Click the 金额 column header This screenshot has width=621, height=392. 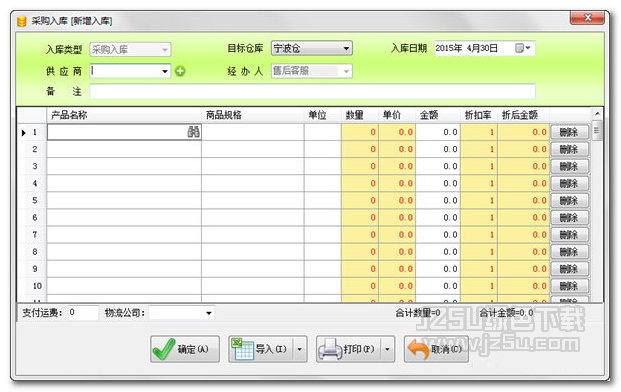point(438,115)
